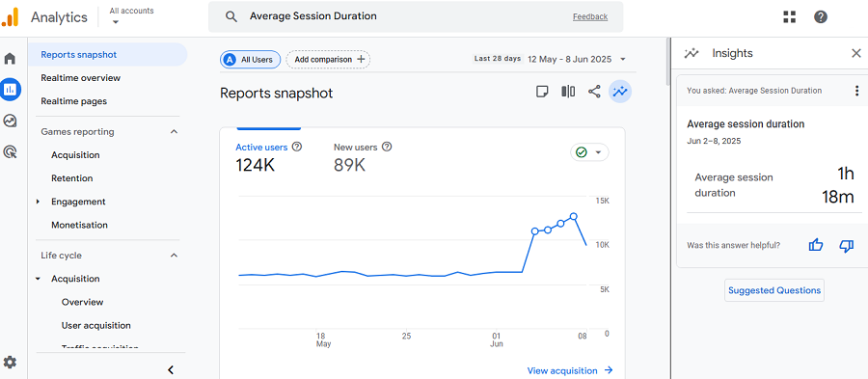Open the Help question mark icon
Screen dimensions: 868x379
tap(821, 16)
